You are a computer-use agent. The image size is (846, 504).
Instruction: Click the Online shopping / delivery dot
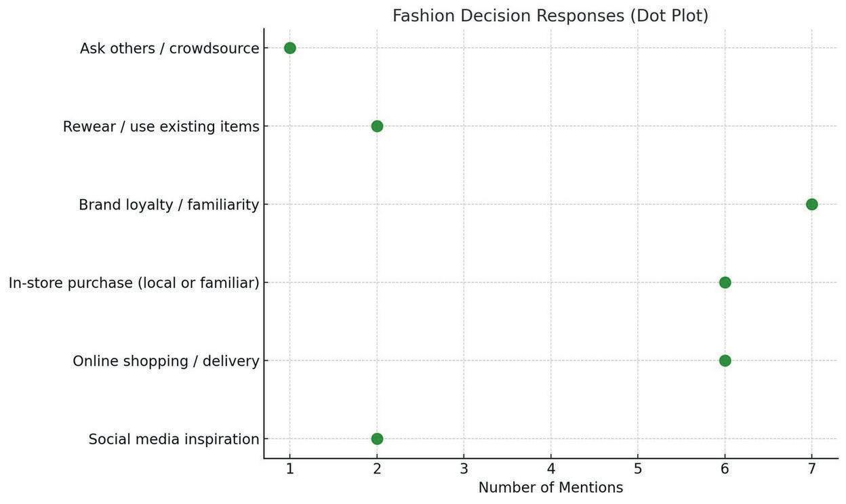click(725, 360)
